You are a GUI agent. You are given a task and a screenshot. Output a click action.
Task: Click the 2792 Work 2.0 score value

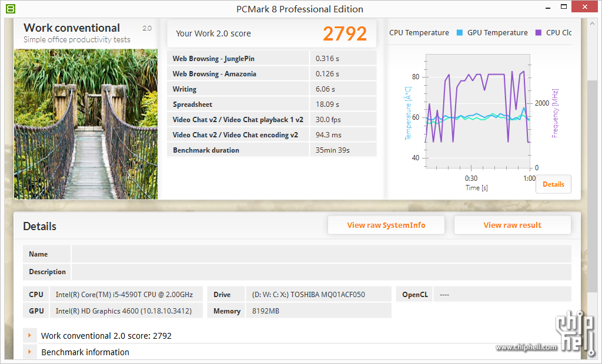[x=345, y=33]
